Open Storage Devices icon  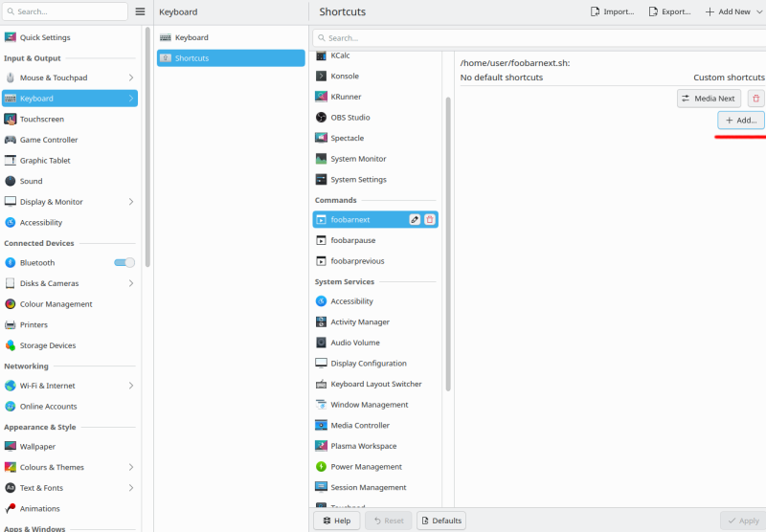tap(11, 345)
